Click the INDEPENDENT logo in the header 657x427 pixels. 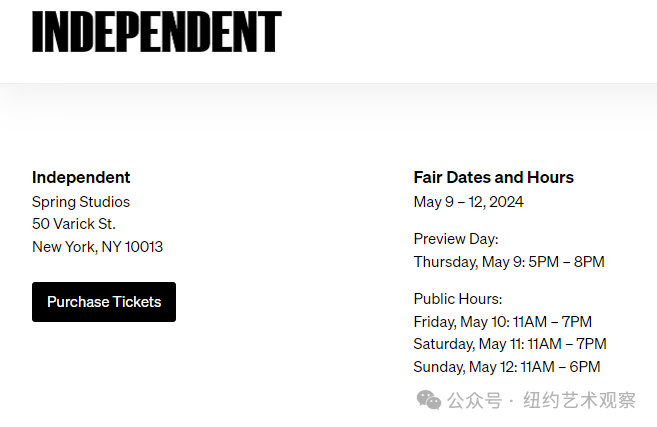[x=157, y=32]
